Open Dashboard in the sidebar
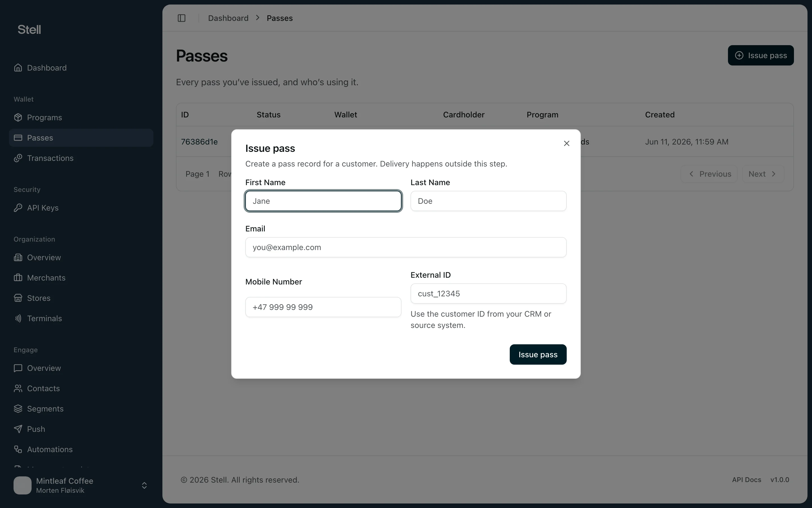Viewport: 812px width, 508px height. [x=81, y=68]
